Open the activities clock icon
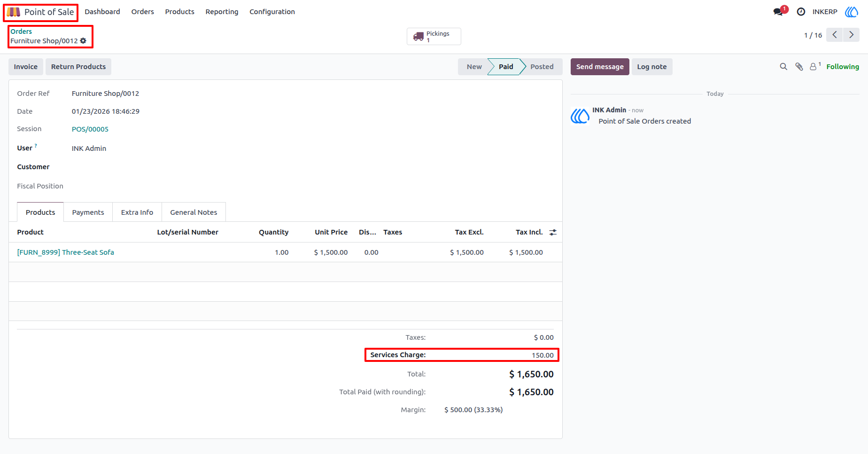This screenshot has height=454, width=868. (801, 12)
